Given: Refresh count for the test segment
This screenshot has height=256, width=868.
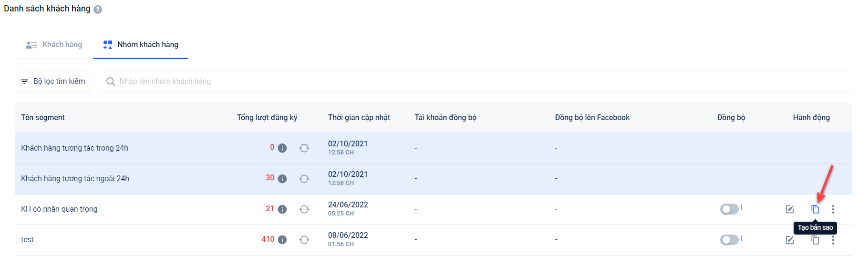Looking at the screenshot, I should pos(304,240).
